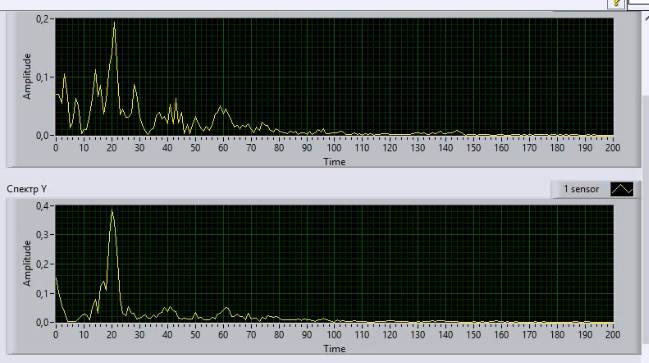This screenshot has height=363, width=649.
Task: Click the top graph's x-axis start value 0
Action: (x=56, y=148)
